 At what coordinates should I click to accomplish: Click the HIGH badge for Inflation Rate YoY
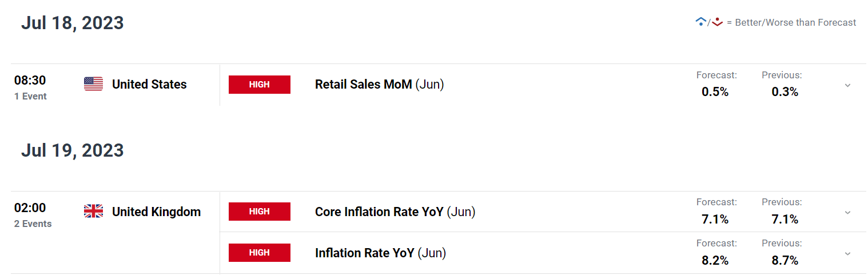260,253
